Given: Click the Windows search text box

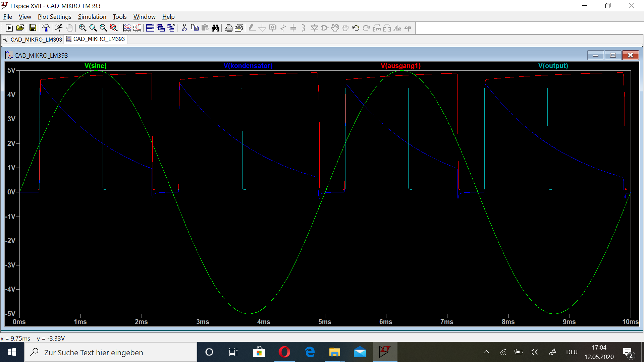Looking at the screenshot, I should point(111,352).
